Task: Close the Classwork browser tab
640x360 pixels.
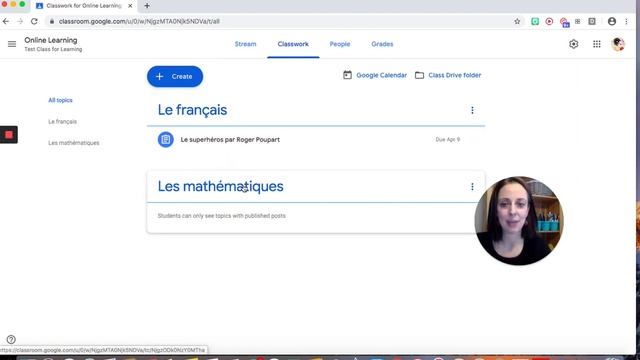Action: click(130, 6)
